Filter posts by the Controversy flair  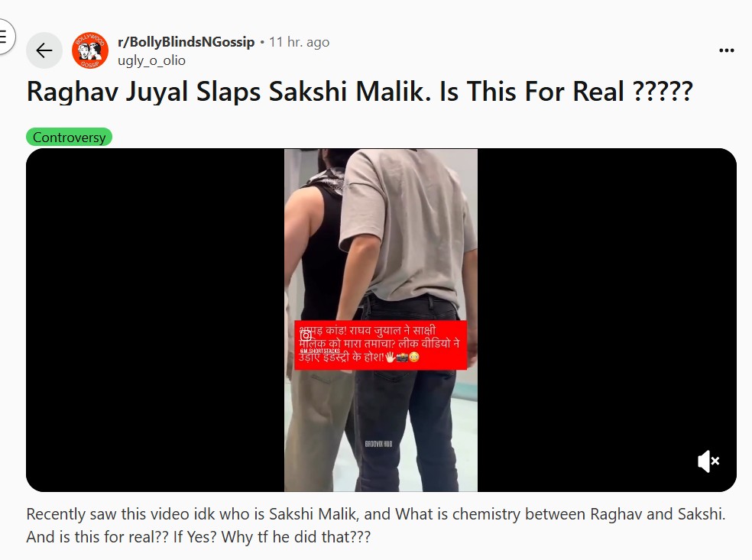click(x=69, y=137)
